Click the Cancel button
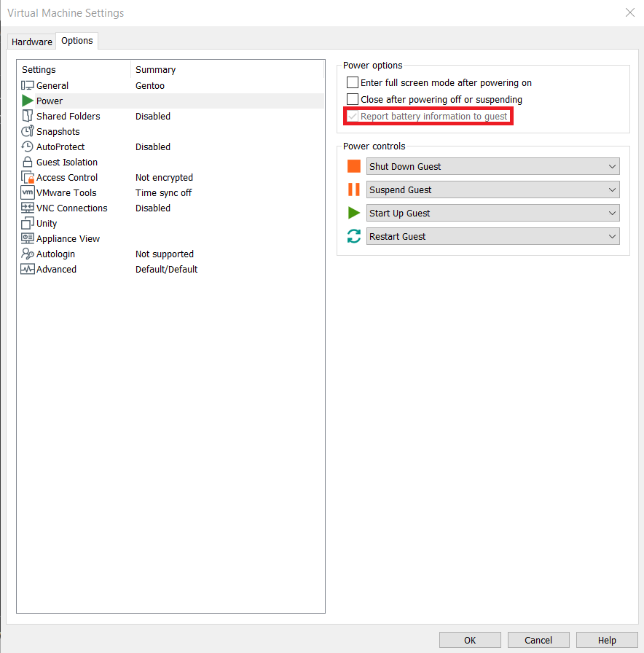 pyautogui.click(x=538, y=640)
